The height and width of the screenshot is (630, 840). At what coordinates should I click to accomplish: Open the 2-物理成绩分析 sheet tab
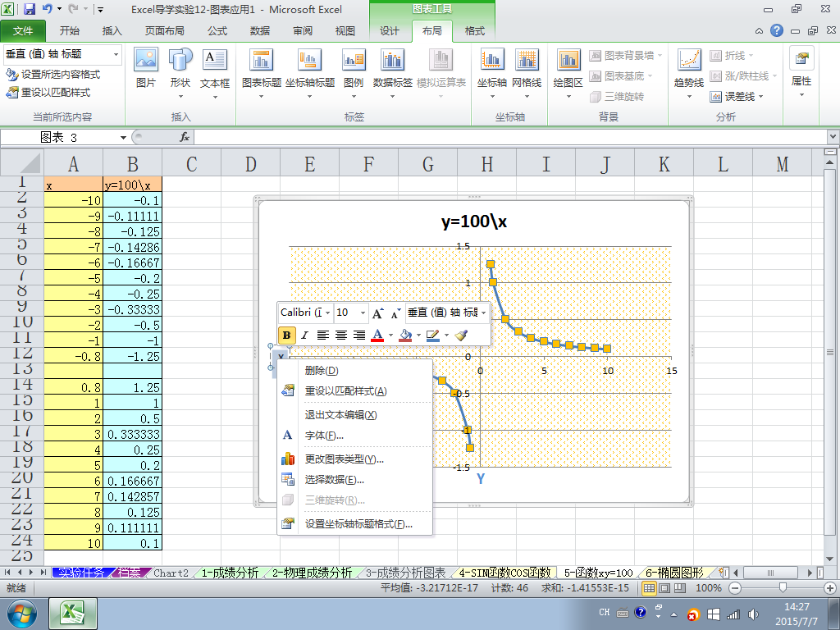point(312,573)
